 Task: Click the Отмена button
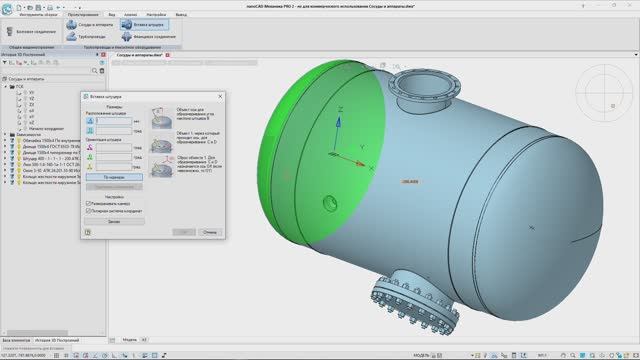210,232
